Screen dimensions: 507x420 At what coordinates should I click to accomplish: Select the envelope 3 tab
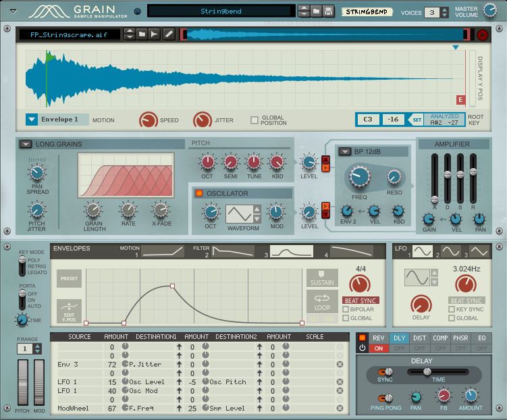(292, 251)
